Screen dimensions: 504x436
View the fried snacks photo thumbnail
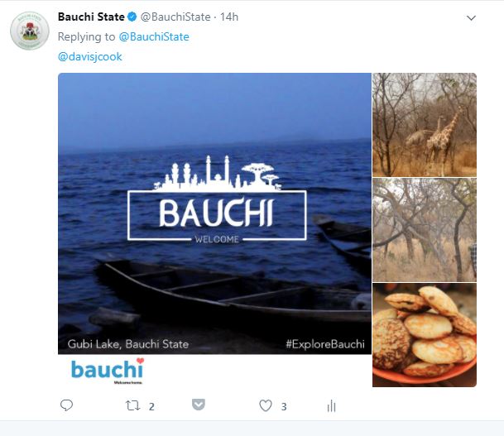coord(425,334)
